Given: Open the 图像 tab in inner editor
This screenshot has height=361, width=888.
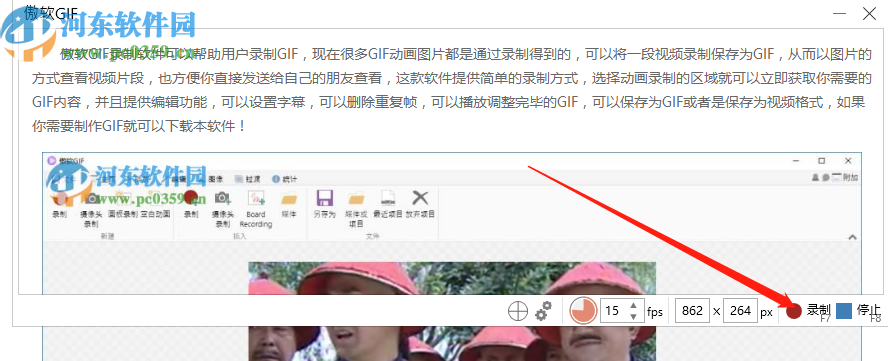Looking at the screenshot, I should point(215,179).
